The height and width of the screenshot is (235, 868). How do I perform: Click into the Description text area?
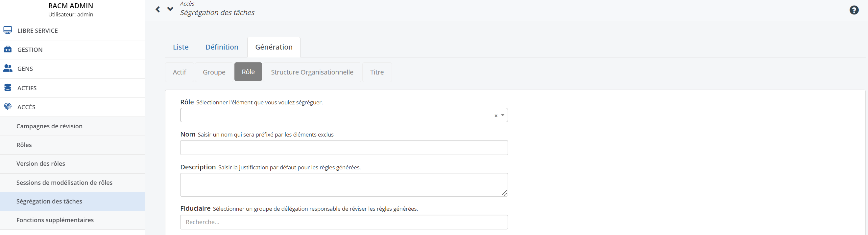344,184
